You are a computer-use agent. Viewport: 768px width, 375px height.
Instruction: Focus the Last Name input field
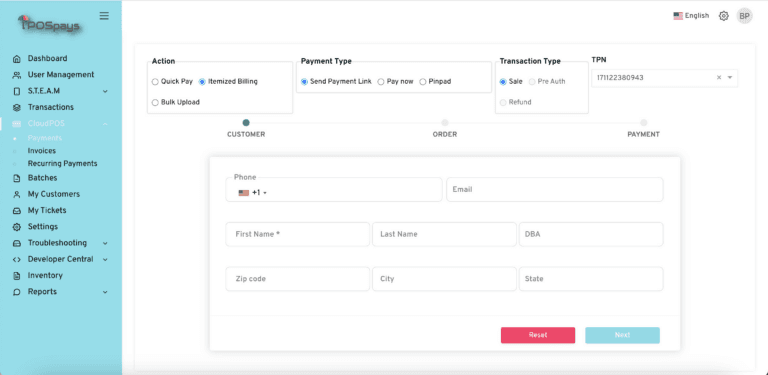444,234
